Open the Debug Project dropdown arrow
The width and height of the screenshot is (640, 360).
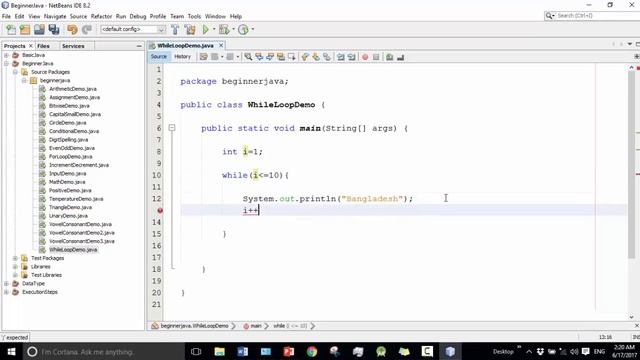point(233,29)
